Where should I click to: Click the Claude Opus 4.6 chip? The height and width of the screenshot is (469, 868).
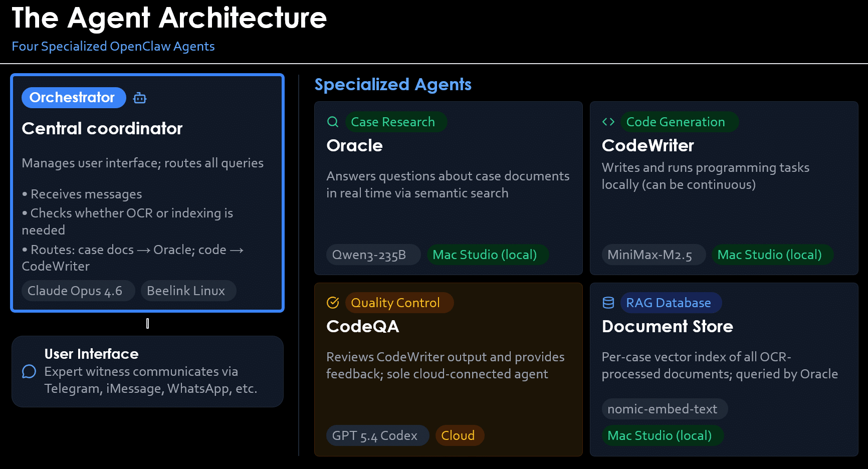pyautogui.click(x=78, y=291)
